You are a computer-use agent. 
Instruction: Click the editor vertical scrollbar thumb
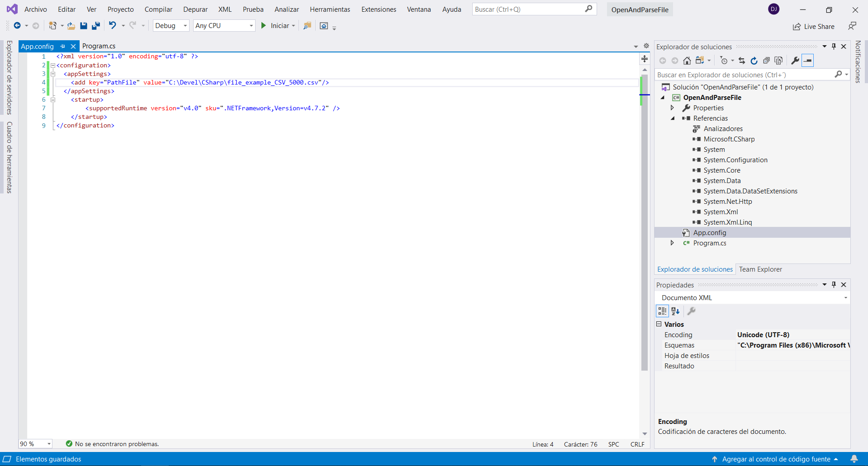[645, 221]
